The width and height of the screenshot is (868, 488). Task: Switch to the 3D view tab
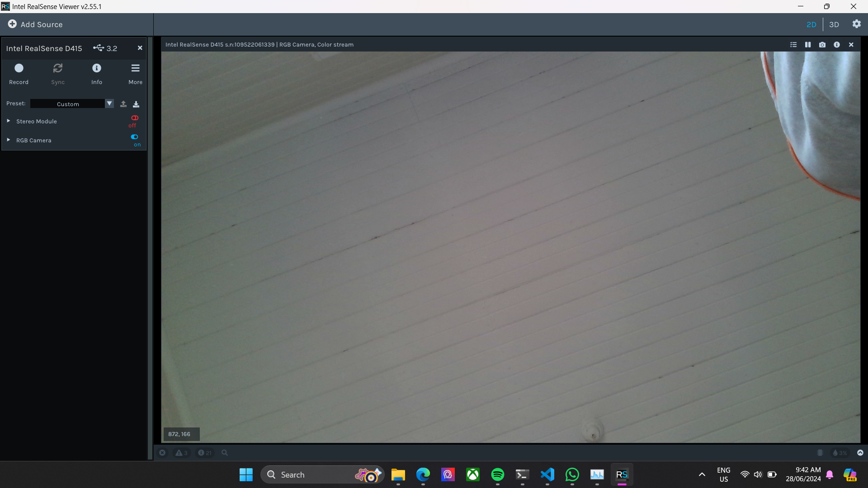(834, 24)
